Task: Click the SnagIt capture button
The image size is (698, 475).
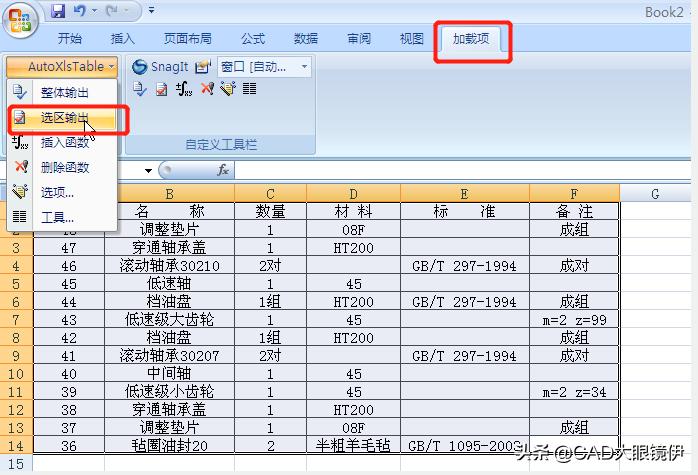Action: click(x=160, y=67)
